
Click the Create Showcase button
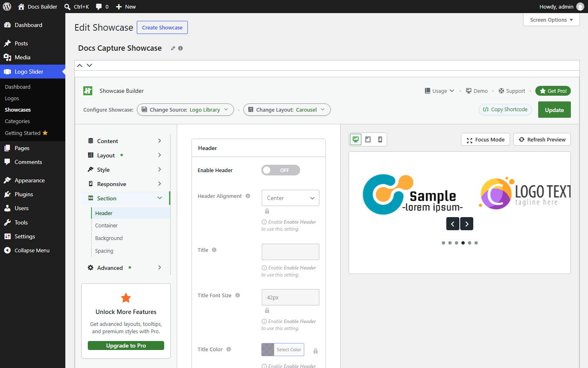(x=162, y=27)
